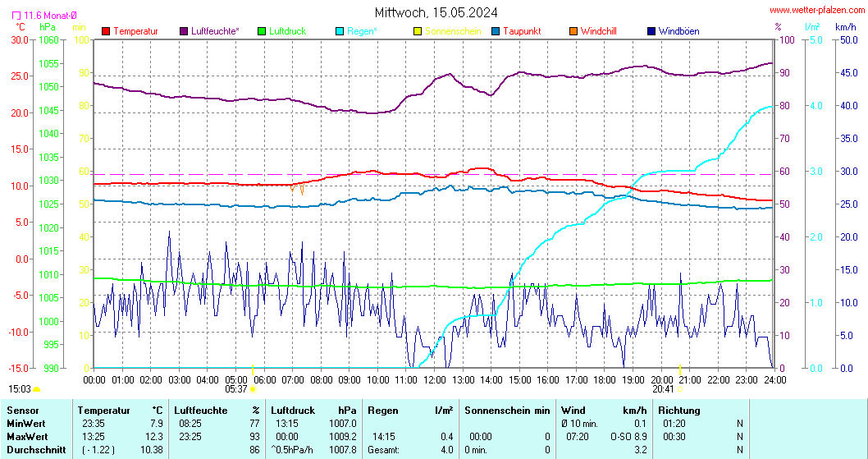This screenshot has width=868, height=459.
Task: Click the chart title Mittwoch, 15.05.2024
Action: pyautogui.click(x=436, y=12)
